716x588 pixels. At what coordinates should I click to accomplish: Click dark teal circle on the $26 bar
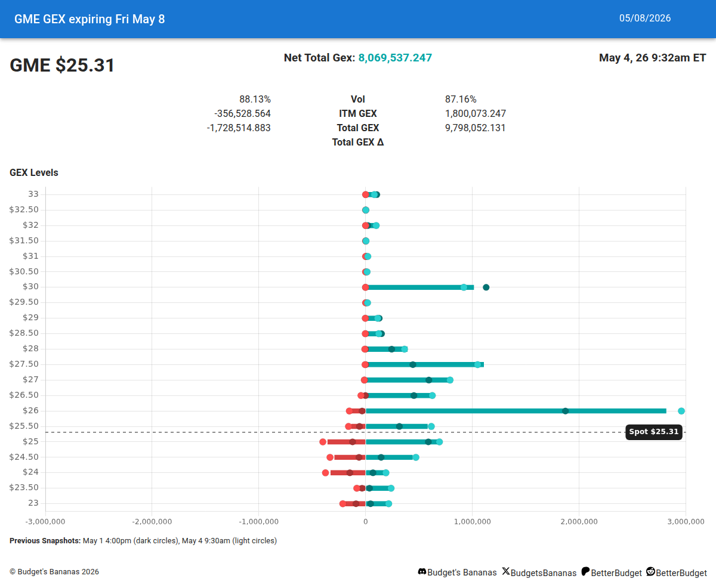(x=566, y=411)
